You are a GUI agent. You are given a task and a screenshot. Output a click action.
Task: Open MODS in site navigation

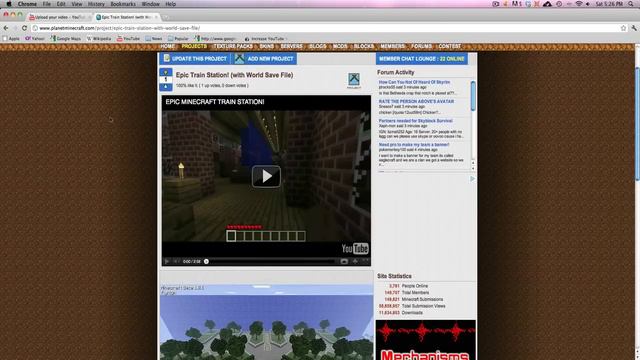[340, 47]
